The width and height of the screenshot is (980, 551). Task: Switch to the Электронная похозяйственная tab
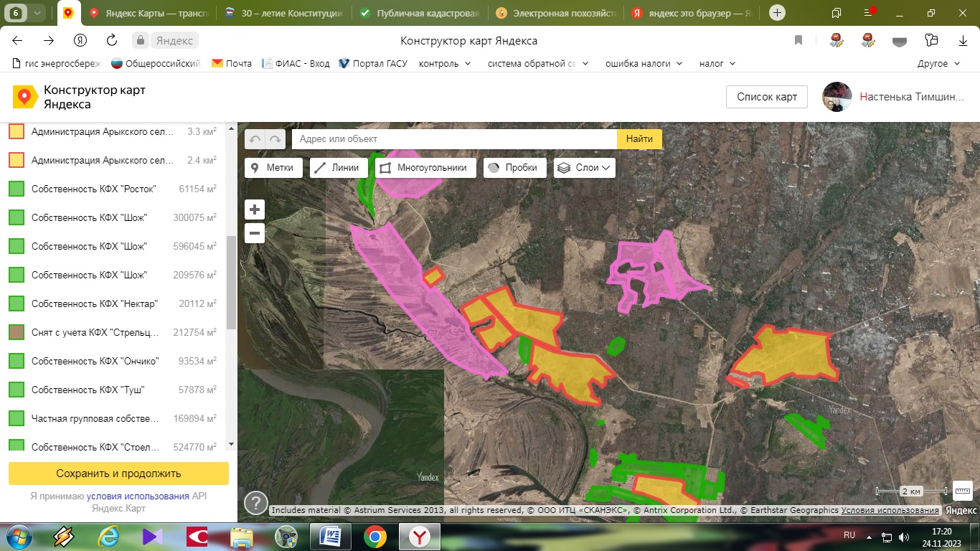[x=555, y=13]
